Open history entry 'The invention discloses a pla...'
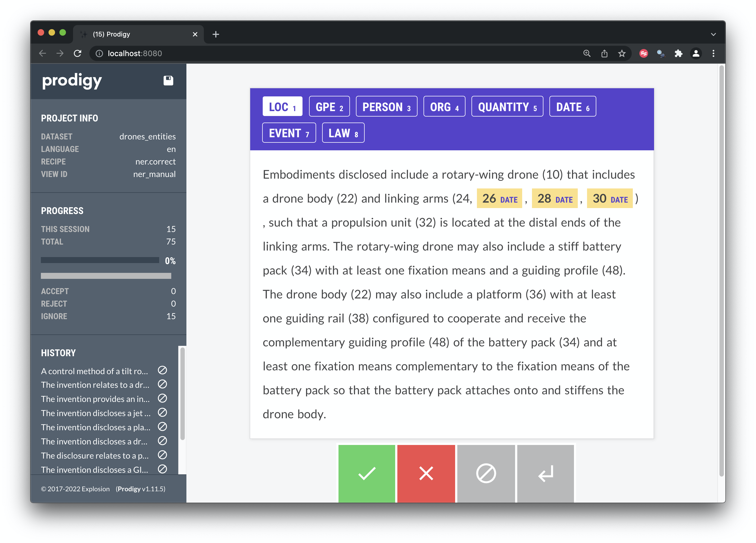The width and height of the screenshot is (756, 543). point(96,427)
